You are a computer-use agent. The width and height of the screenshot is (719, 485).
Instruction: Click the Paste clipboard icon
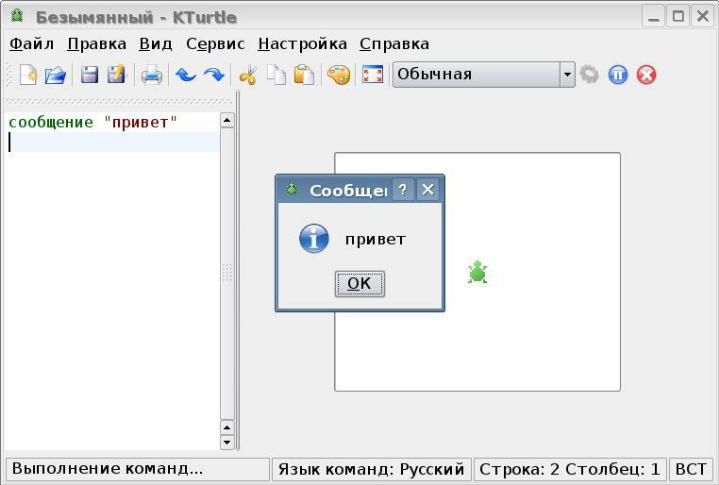304,75
